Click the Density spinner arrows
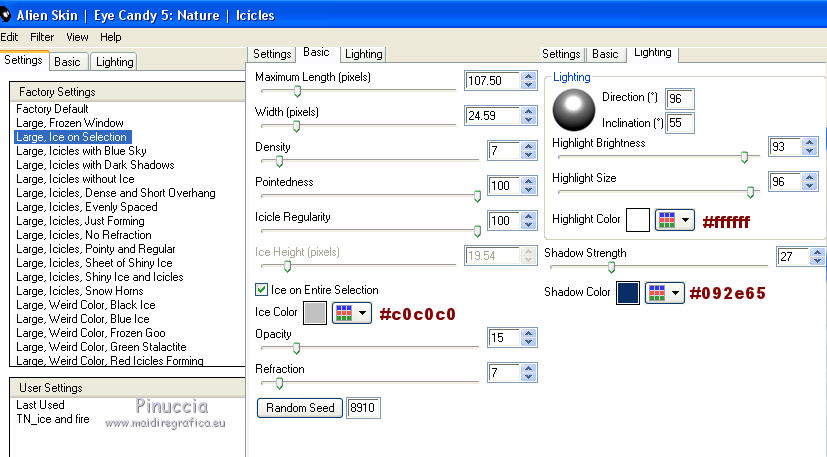The image size is (827, 457). pyautogui.click(x=528, y=151)
